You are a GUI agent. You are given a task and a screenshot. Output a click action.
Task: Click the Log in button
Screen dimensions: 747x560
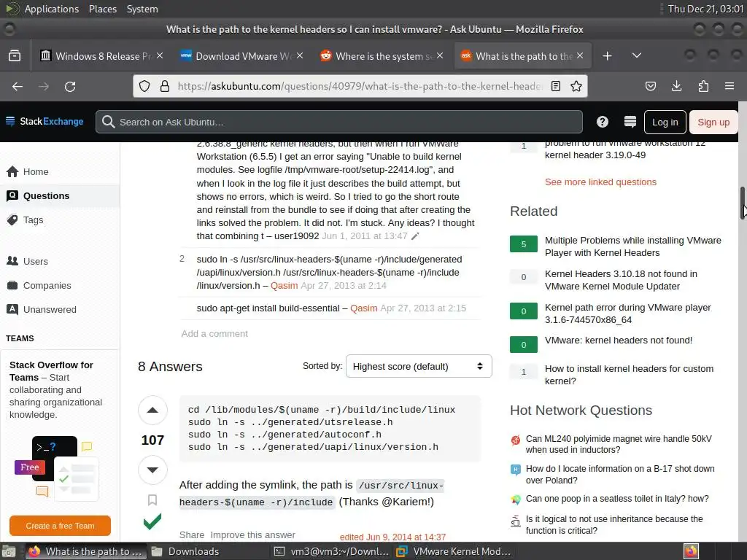coord(665,122)
